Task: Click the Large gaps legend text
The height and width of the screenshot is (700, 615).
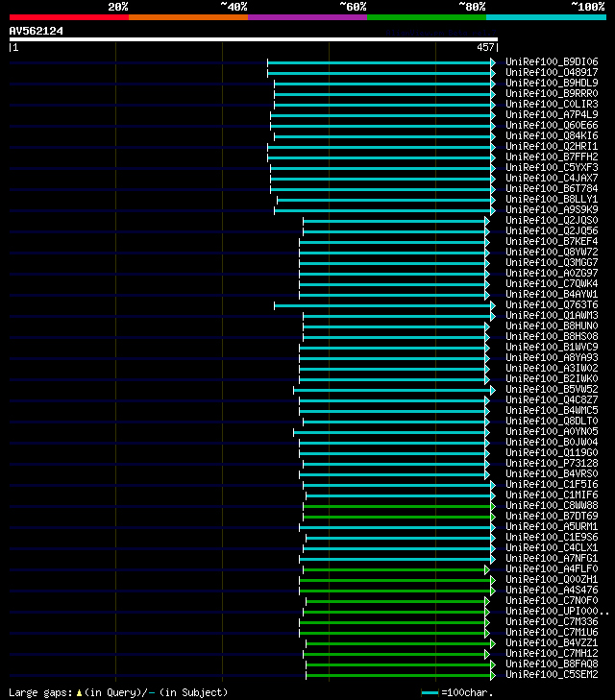Action: point(118,692)
